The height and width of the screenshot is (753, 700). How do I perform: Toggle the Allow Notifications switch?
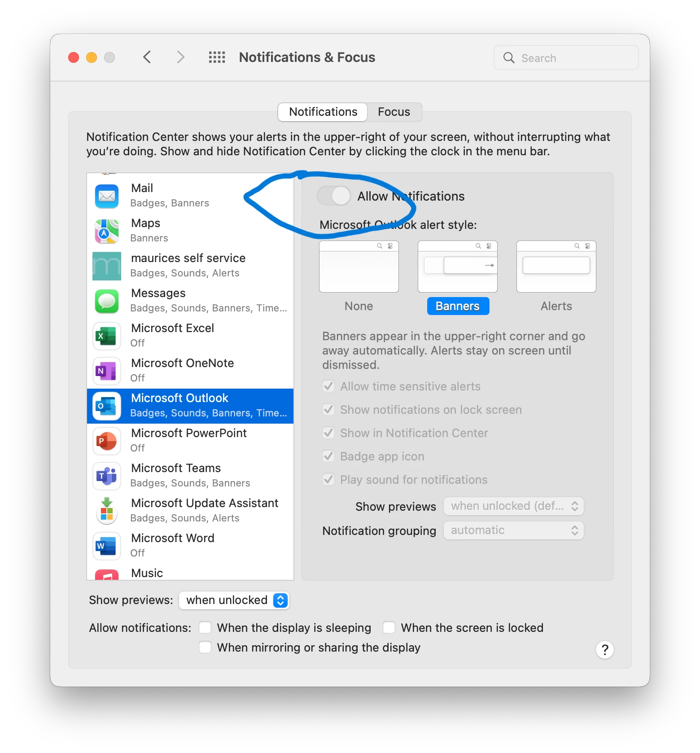pos(334,196)
